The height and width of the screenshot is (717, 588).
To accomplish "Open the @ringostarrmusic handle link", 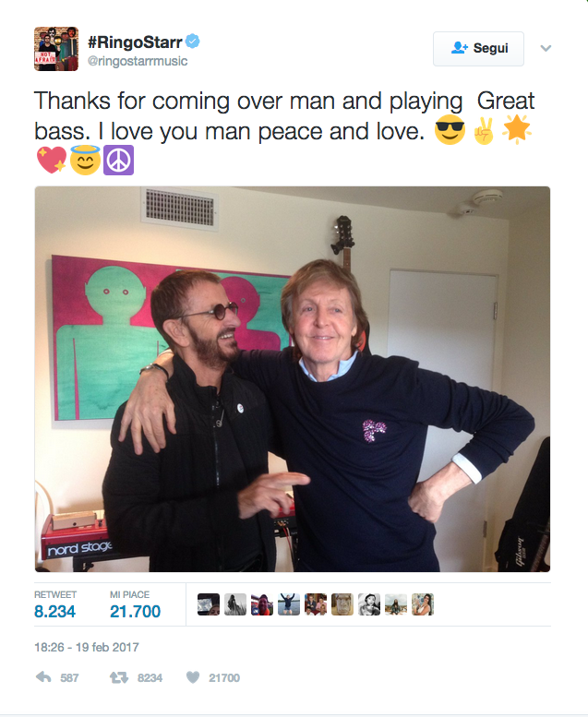I will [138, 61].
